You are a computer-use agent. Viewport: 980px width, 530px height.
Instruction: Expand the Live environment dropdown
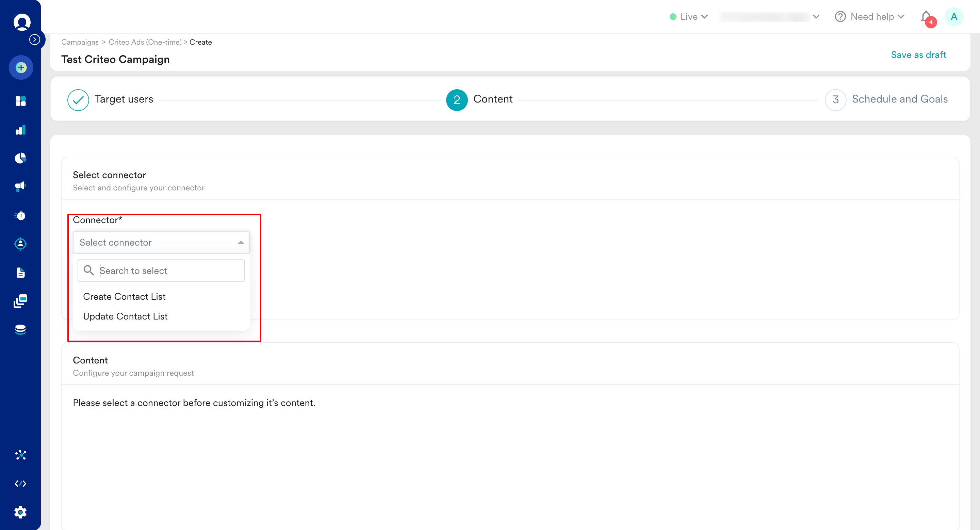[x=689, y=16]
